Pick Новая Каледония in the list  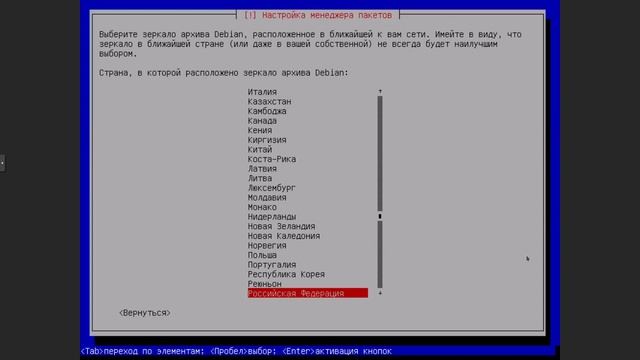(x=284, y=236)
